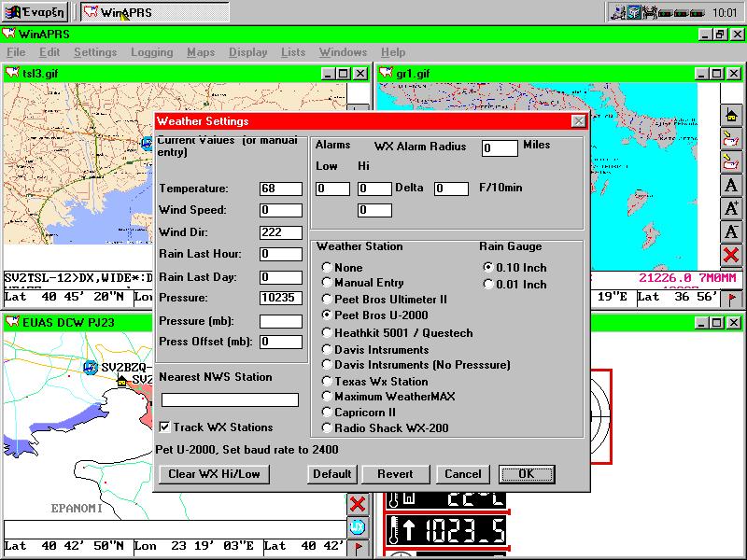
Task: Open the Logging menu
Action: tap(152, 52)
